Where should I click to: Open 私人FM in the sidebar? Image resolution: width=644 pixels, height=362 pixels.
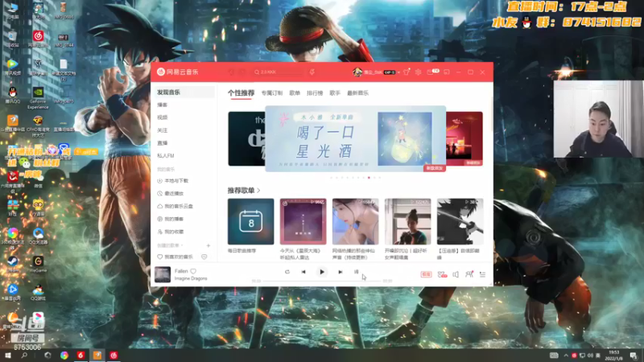(x=166, y=156)
